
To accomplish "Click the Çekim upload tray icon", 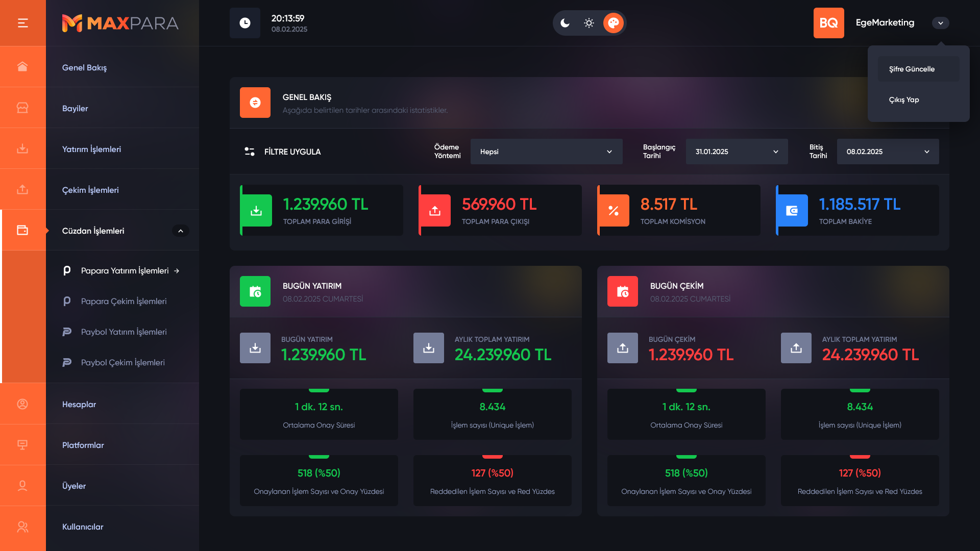I will coord(22,189).
